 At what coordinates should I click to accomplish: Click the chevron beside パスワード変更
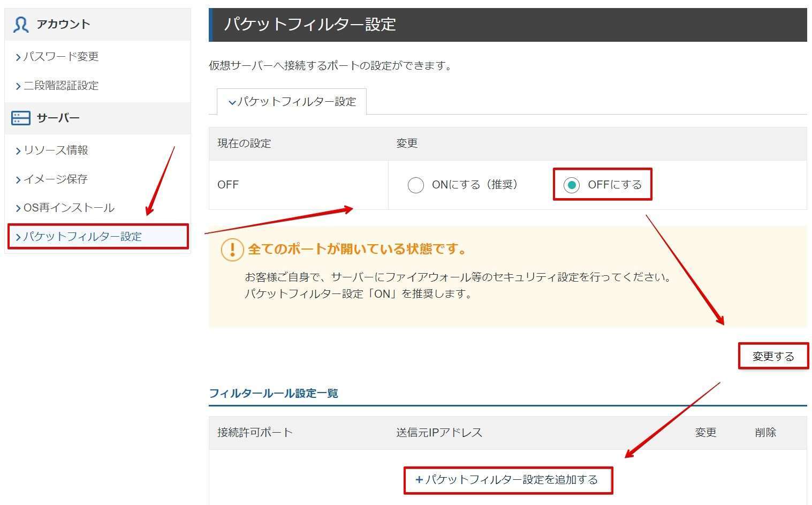pos(18,57)
